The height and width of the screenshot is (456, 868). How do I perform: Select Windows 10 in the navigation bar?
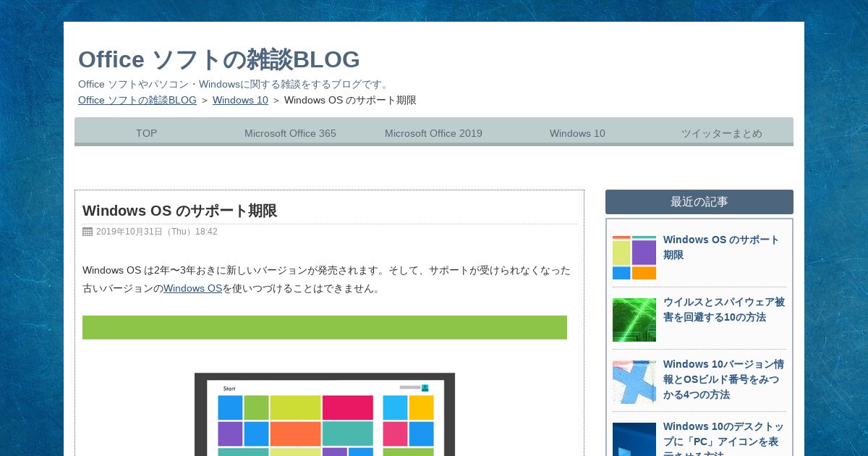[577, 133]
